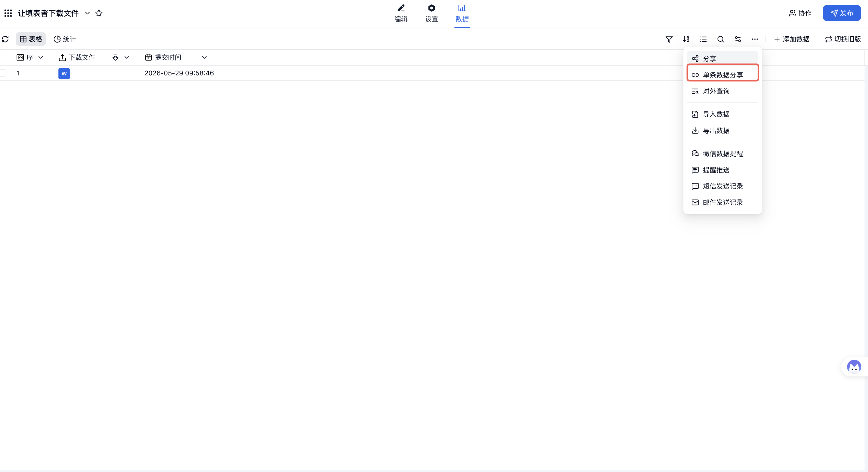Click the 下载文件 column header label

(82, 58)
